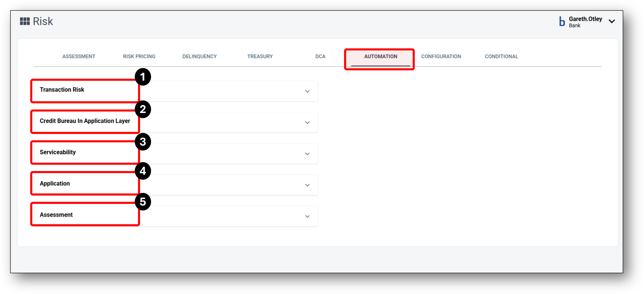Screen dimensions: 644x294
Task: Switch to the CONDITIONAL tab
Action: point(501,56)
